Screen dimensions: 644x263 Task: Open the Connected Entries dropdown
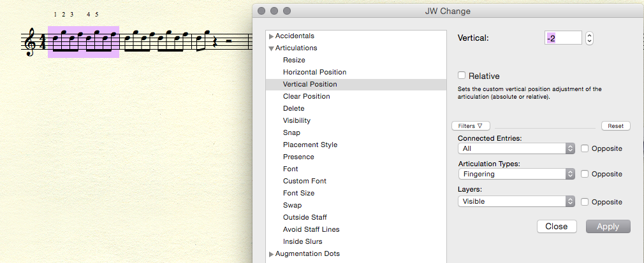(516, 148)
